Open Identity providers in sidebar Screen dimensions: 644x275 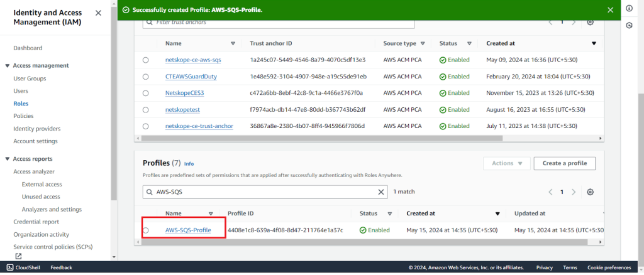pos(36,129)
